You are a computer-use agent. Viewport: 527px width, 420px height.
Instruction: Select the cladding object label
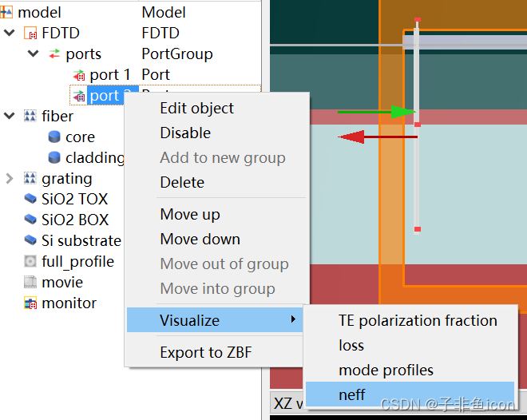95,158
